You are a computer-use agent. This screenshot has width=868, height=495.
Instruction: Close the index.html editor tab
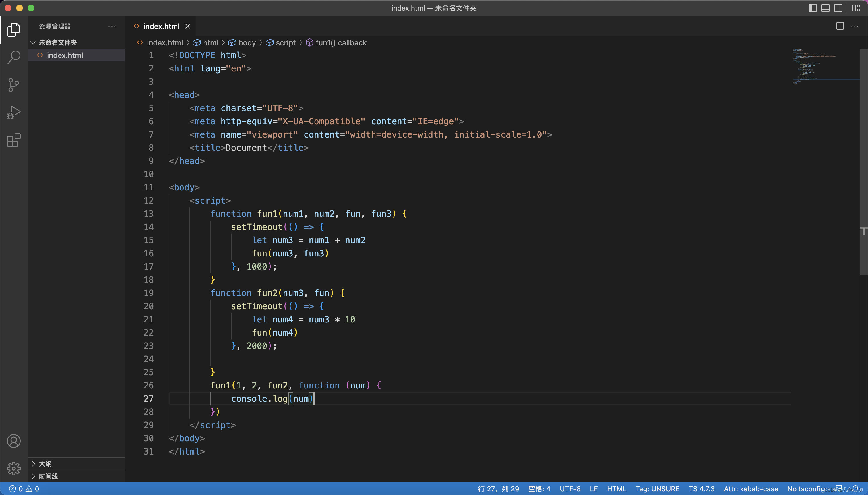(188, 26)
